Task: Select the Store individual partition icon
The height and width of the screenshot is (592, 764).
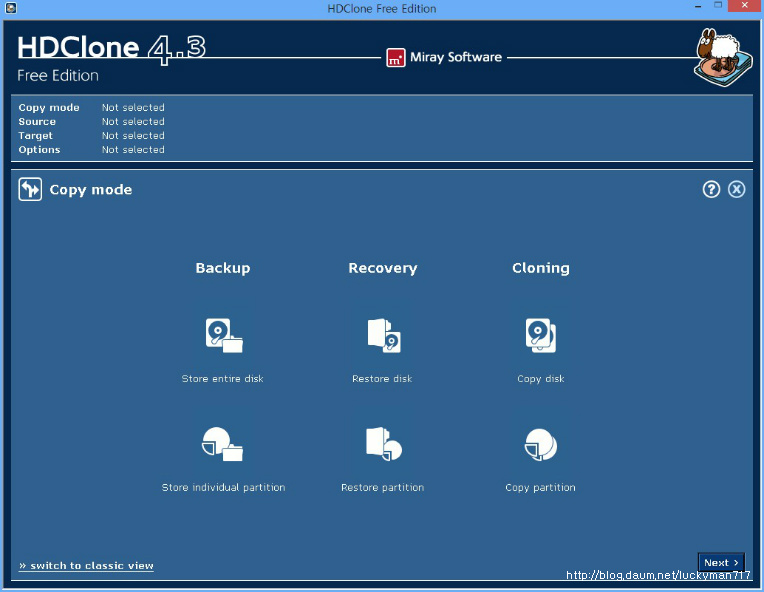Action: [223, 444]
